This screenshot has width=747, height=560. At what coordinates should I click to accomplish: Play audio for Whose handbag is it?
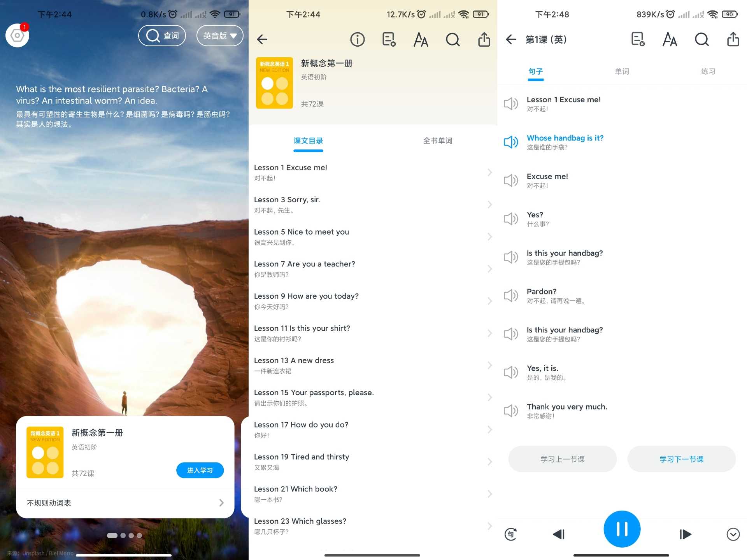point(511,142)
